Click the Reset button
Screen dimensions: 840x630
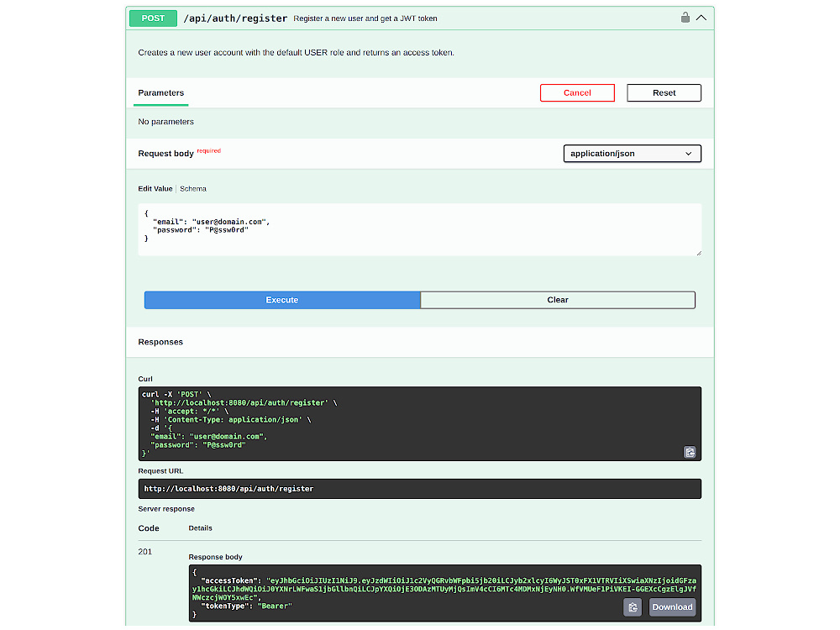[664, 92]
